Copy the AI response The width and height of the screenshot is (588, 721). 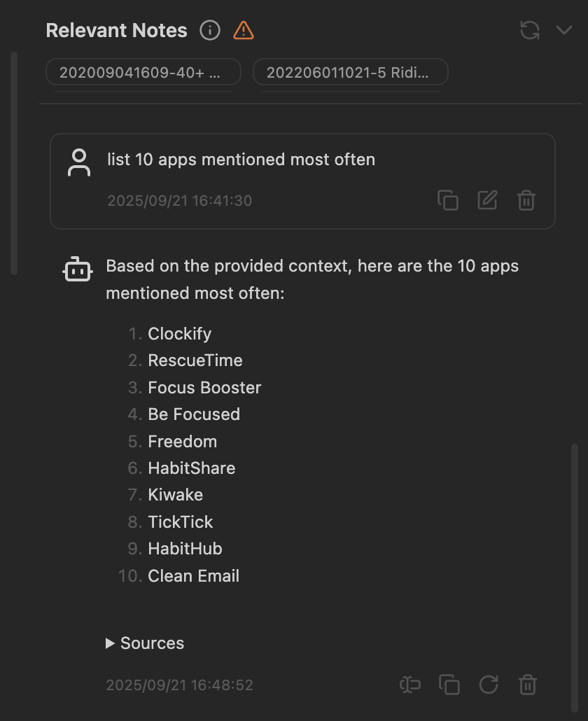tap(449, 685)
